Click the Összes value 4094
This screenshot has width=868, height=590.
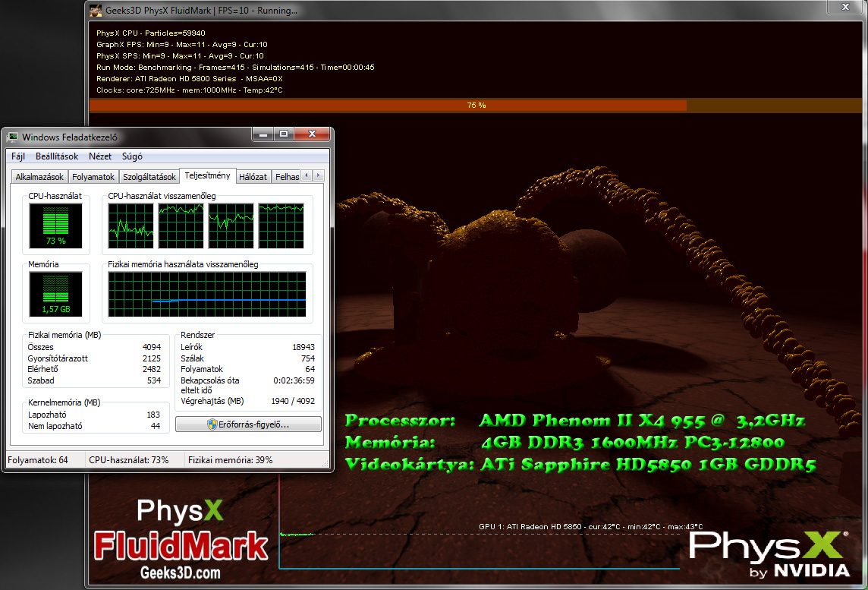[x=152, y=347]
